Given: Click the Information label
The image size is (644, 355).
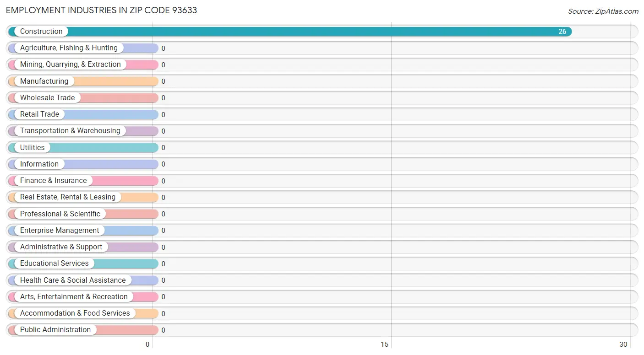Looking at the screenshot, I should 39,164.
